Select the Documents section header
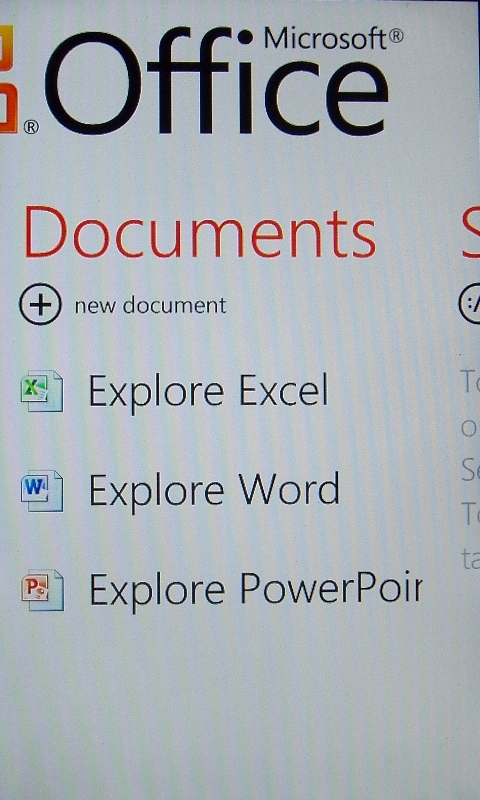 coord(200,232)
